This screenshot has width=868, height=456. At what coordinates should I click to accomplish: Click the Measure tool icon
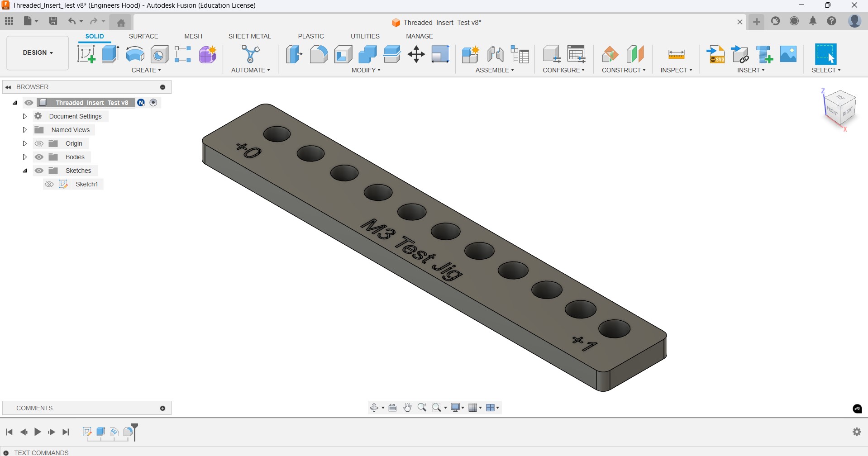pyautogui.click(x=676, y=55)
